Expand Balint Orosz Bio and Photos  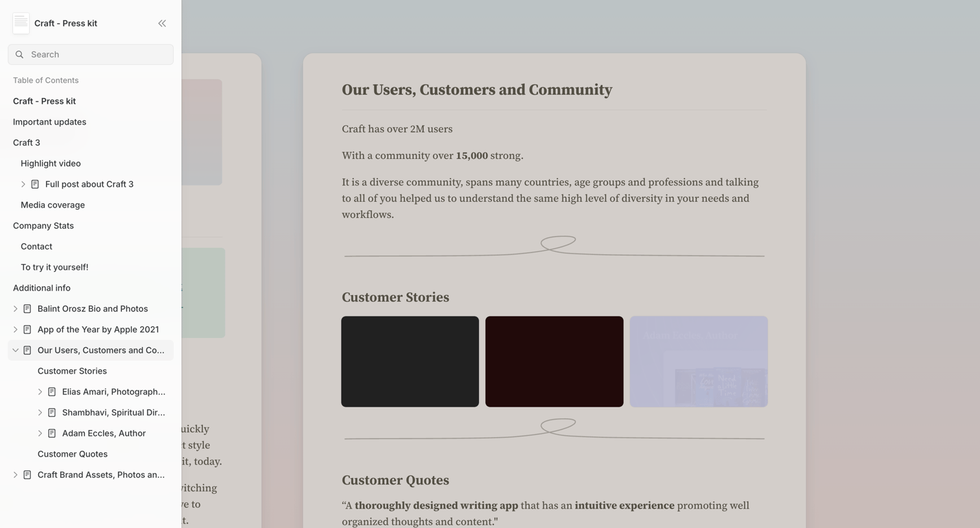(x=16, y=309)
